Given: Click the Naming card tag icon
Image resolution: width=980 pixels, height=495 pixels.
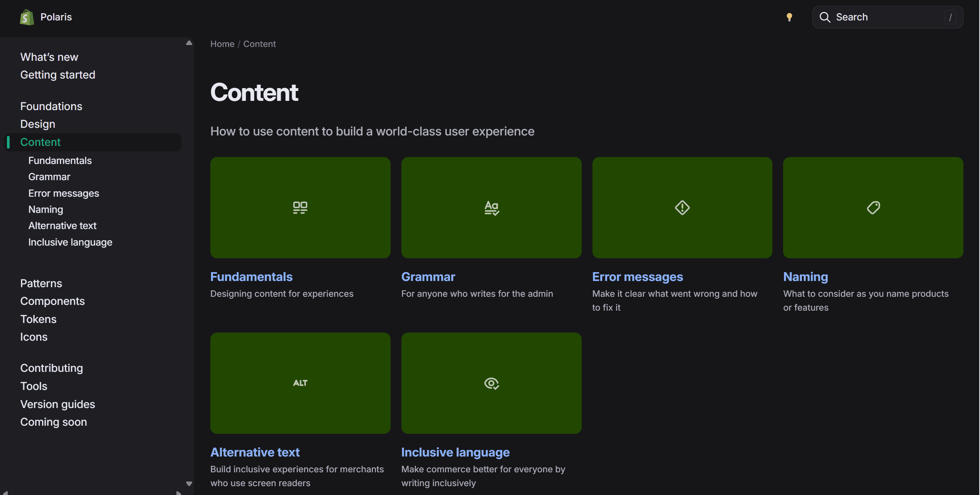Looking at the screenshot, I should click(x=873, y=207).
